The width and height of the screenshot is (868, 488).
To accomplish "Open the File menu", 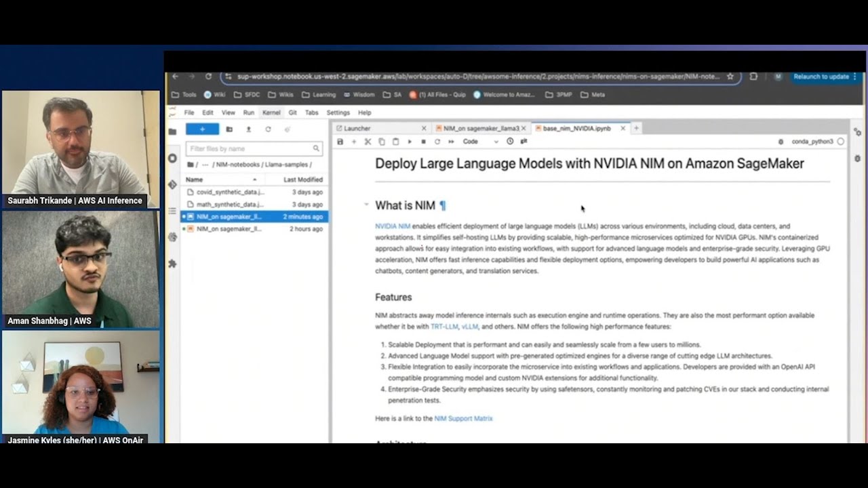I will (x=189, y=113).
